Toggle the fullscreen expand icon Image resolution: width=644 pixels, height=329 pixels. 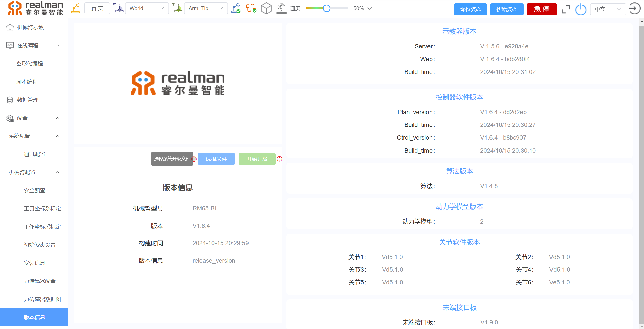click(x=566, y=9)
